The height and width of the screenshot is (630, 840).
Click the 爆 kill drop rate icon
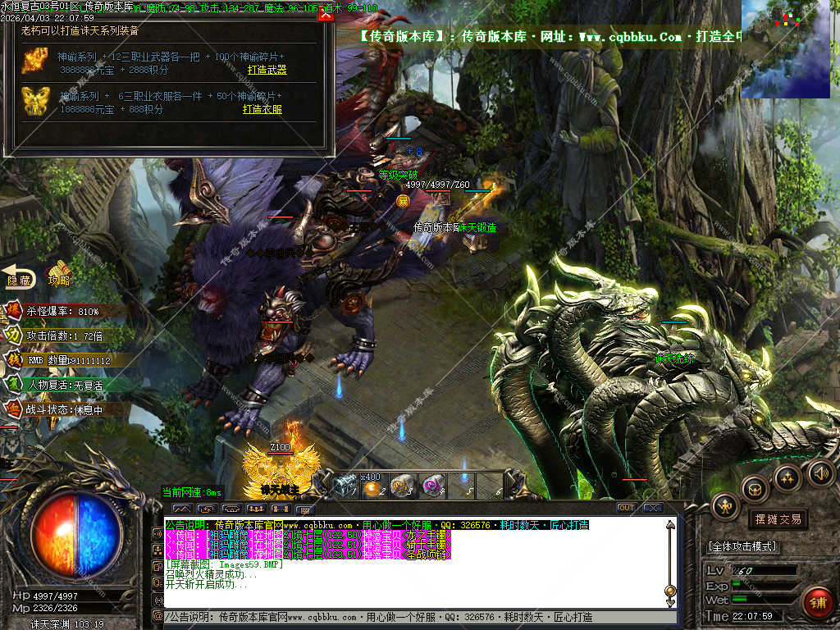[14, 312]
